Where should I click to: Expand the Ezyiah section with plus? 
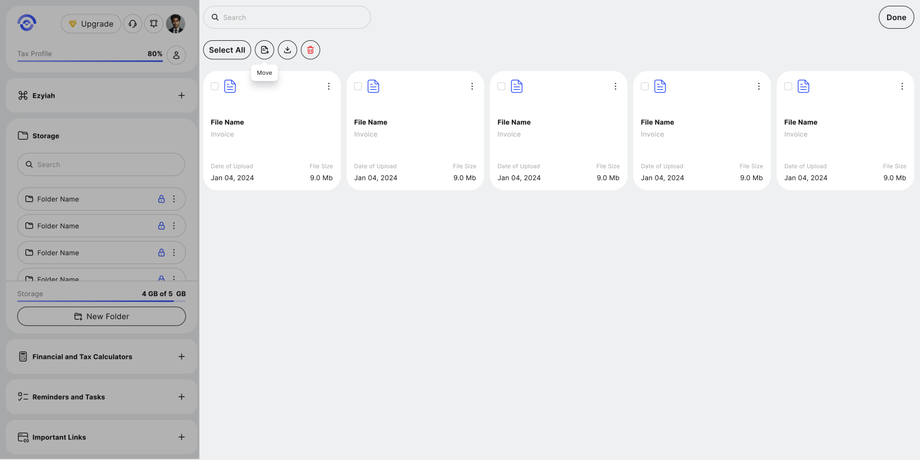point(181,96)
